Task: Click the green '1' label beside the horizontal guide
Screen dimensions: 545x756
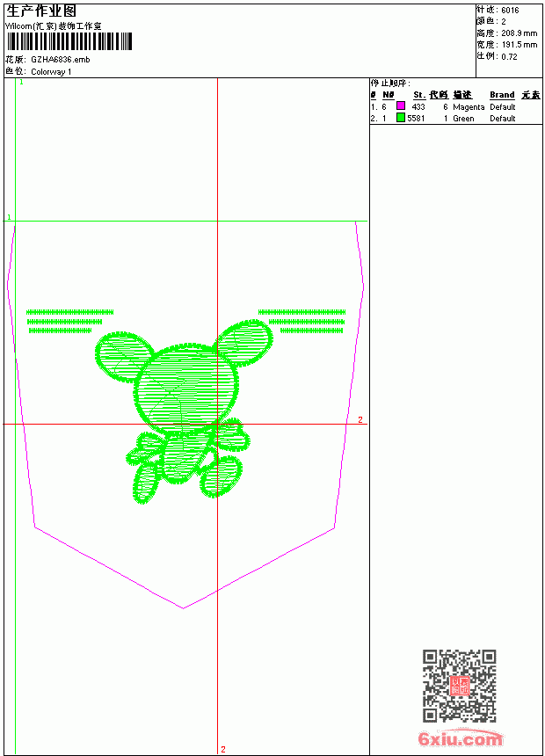Action: 9,217
